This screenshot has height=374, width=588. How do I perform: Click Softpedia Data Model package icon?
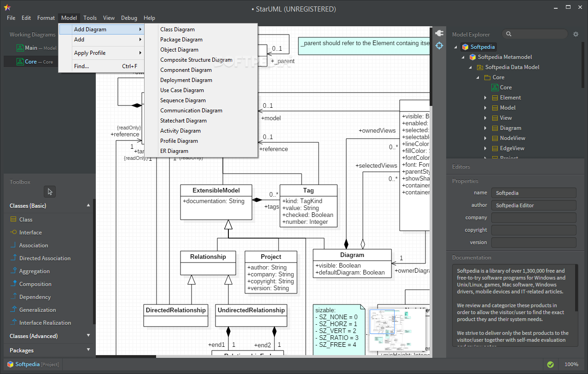(x=480, y=67)
